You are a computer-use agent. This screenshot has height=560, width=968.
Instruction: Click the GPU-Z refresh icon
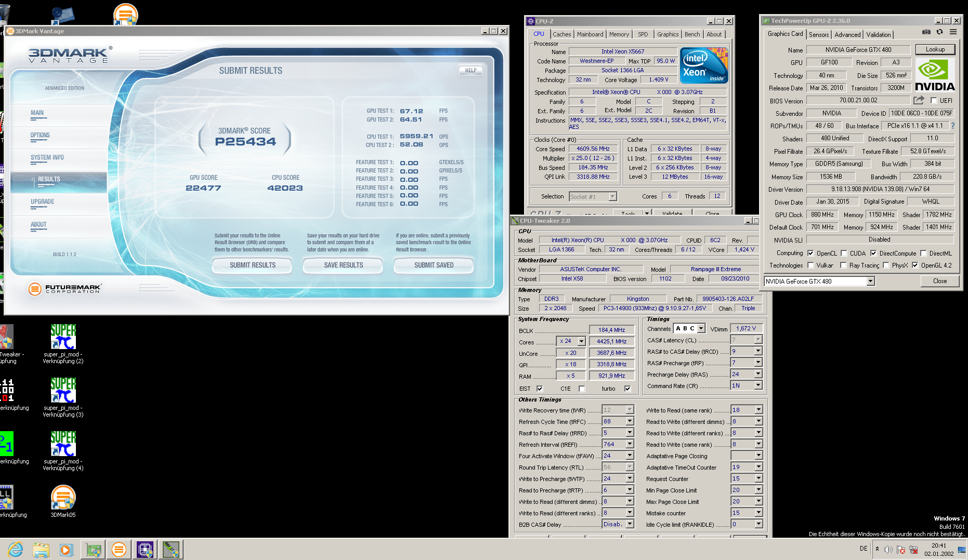coord(939,32)
